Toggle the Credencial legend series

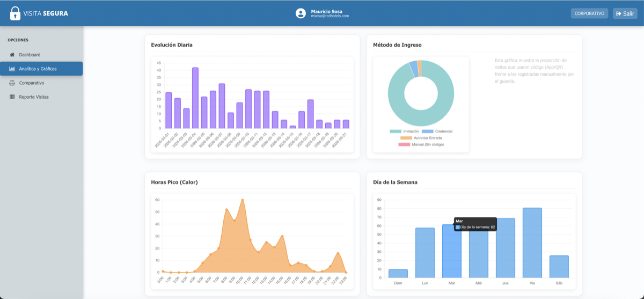coord(437,132)
